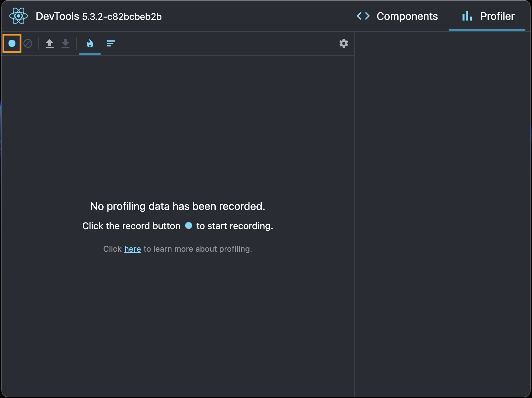Click the "to start recording." text
The height and width of the screenshot is (398, 532).
point(235,226)
